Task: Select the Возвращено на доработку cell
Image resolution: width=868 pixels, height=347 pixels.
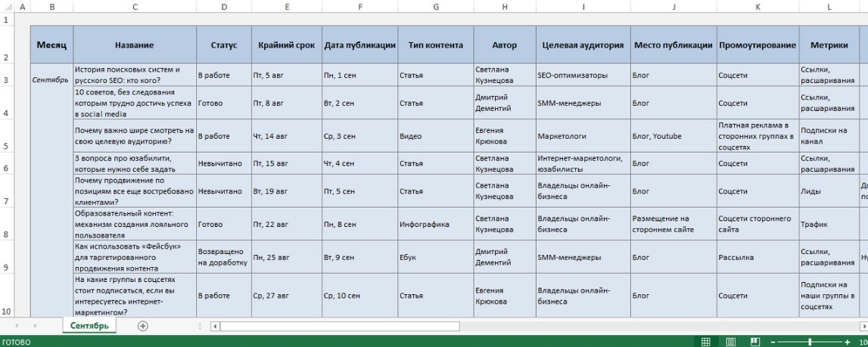Action: point(223,257)
